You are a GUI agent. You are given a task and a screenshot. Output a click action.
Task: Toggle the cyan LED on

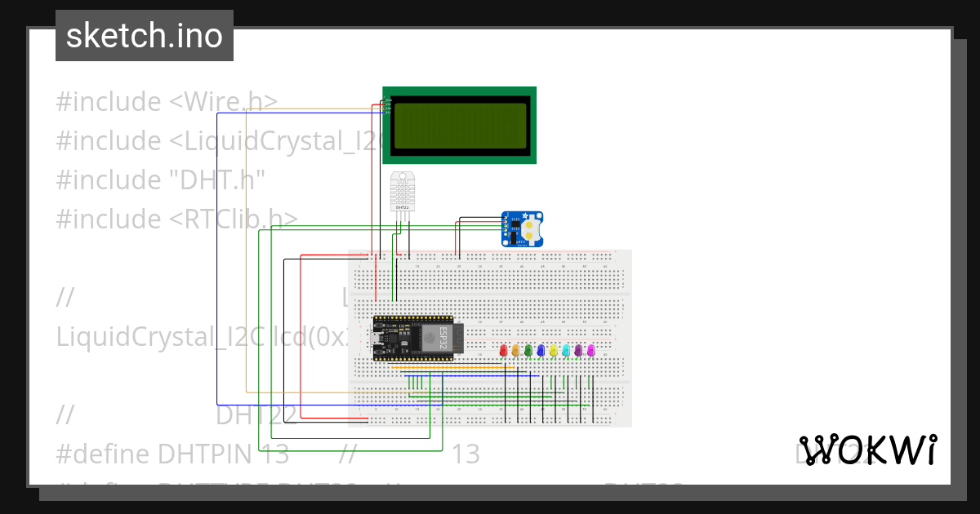[x=567, y=350]
